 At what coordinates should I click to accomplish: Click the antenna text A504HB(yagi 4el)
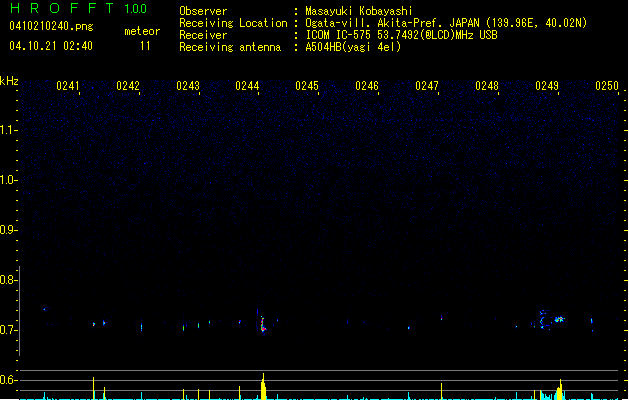353,47
